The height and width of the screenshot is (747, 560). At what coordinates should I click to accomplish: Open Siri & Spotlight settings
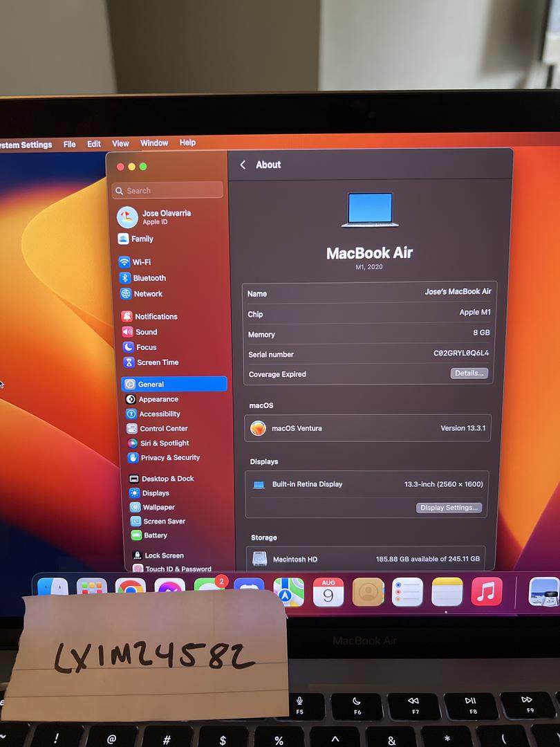tap(164, 443)
